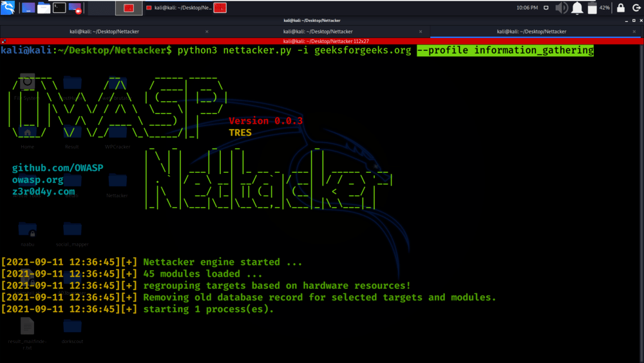The width and height of the screenshot is (644, 363).
Task: Open the volume speaker control
Action: click(x=562, y=8)
